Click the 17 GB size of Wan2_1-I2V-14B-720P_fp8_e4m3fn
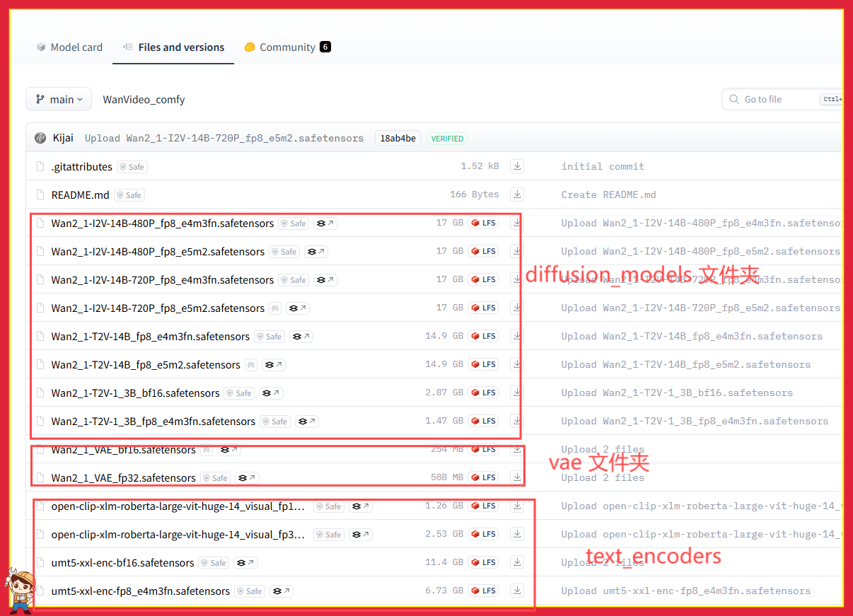Viewport: 853px width, 616px height. [x=450, y=280]
